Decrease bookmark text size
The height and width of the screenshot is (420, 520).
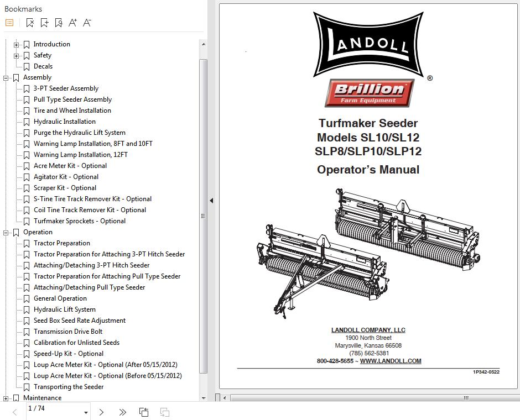pyautogui.click(x=87, y=23)
